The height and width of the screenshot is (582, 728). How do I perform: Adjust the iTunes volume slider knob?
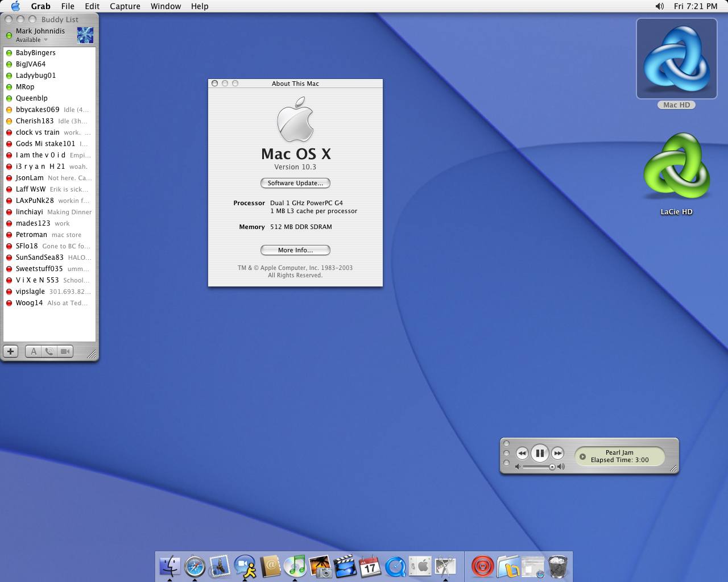[552, 467]
